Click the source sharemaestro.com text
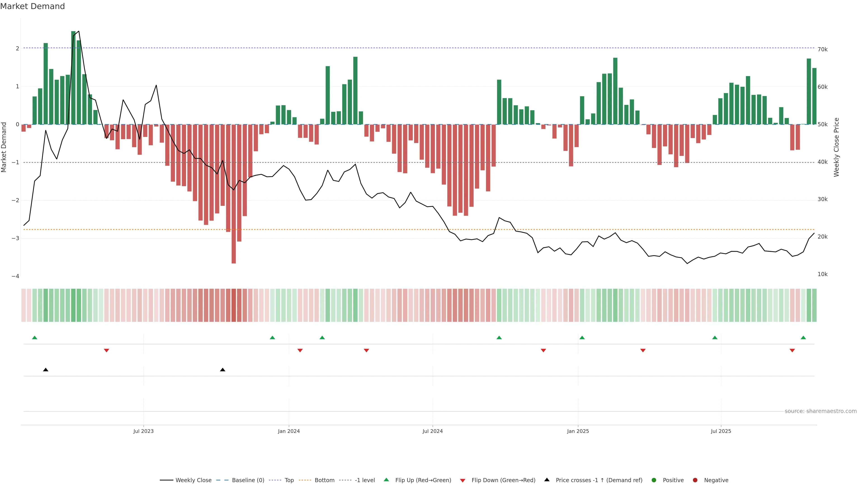Image resolution: width=868 pixels, height=488 pixels. [821, 411]
